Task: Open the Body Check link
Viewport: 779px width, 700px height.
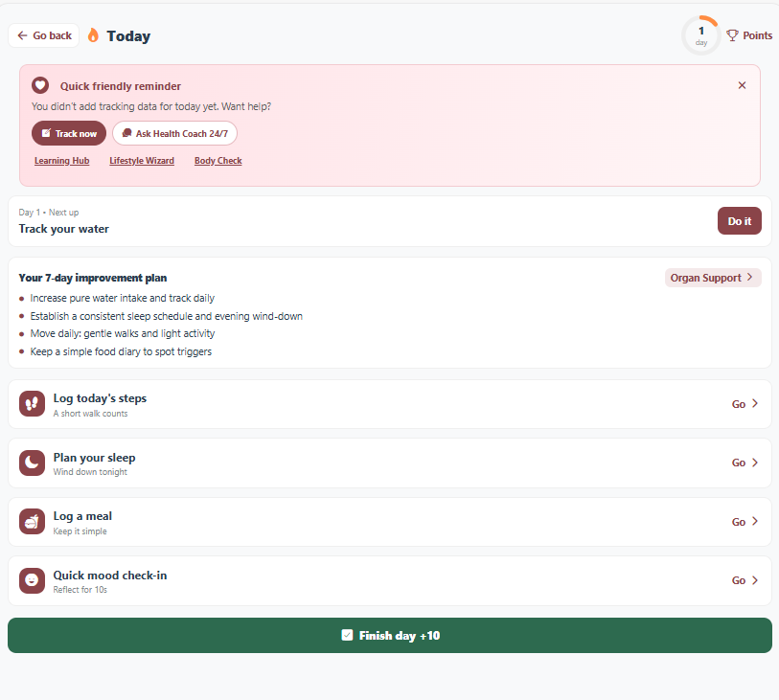Action: pos(218,161)
